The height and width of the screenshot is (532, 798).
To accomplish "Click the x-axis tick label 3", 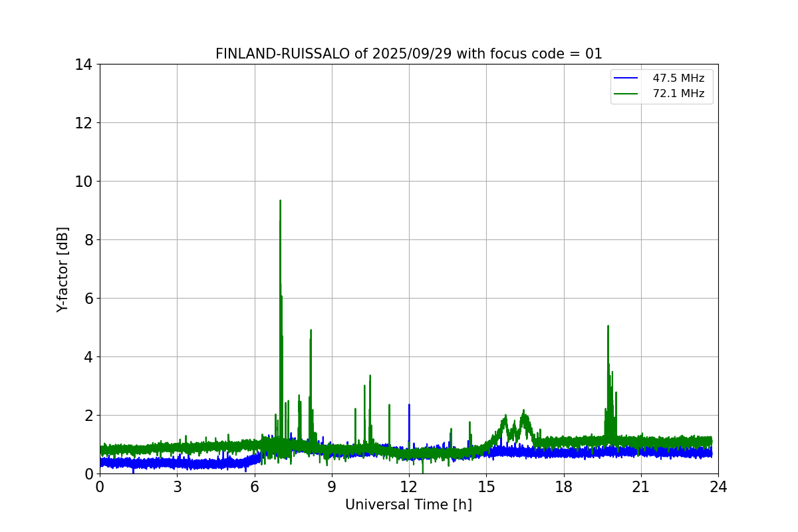I will click(x=177, y=487).
